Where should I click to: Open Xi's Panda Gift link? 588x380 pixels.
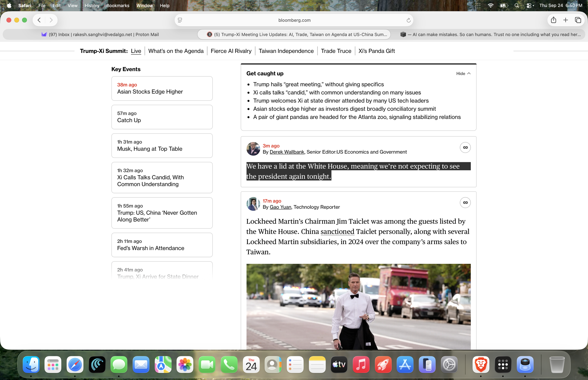click(377, 51)
